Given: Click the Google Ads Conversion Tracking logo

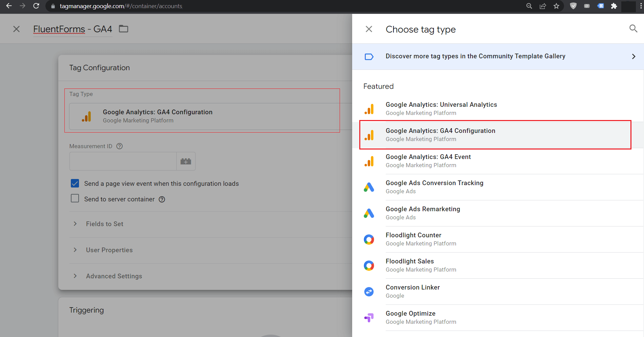Looking at the screenshot, I should pyautogui.click(x=369, y=187).
